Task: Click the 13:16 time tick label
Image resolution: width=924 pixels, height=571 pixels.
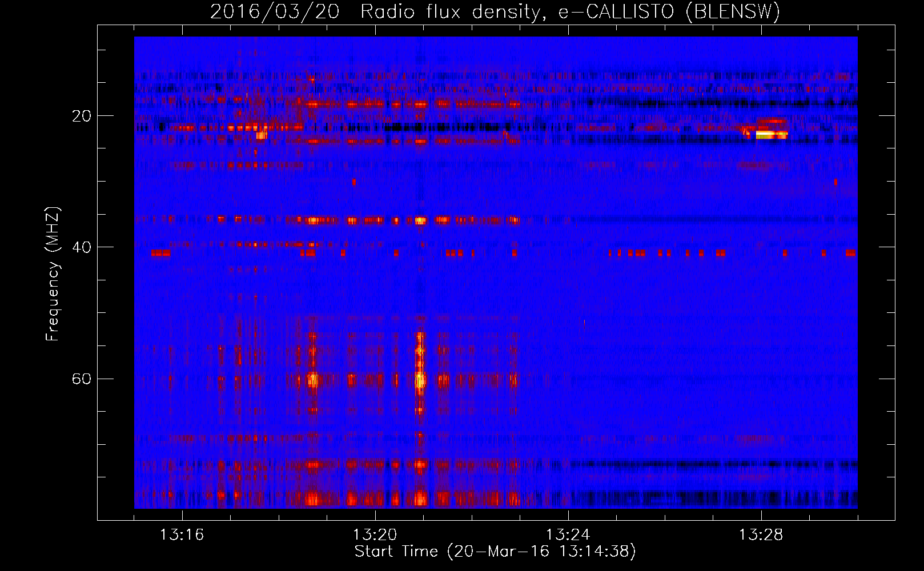Action: pyautogui.click(x=182, y=535)
